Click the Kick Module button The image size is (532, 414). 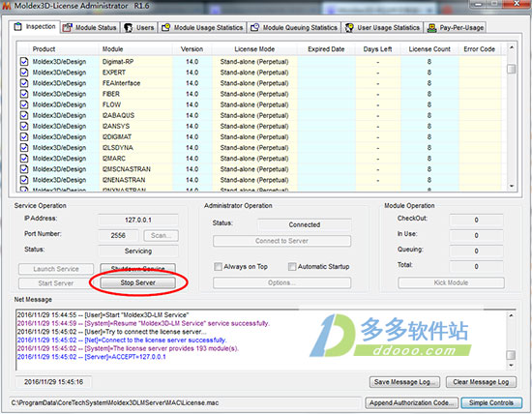click(451, 282)
